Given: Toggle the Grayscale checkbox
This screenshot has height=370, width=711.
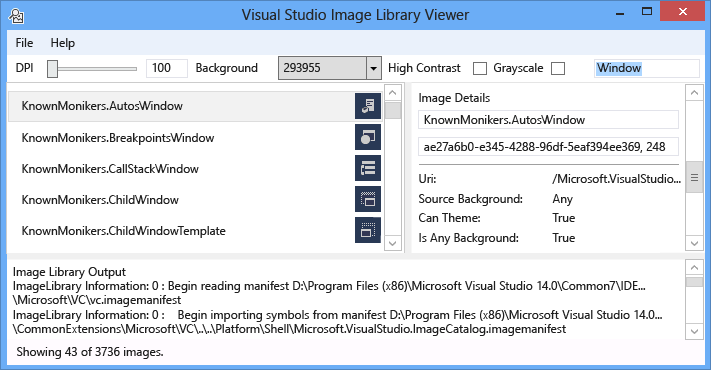Looking at the screenshot, I should pos(558,68).
